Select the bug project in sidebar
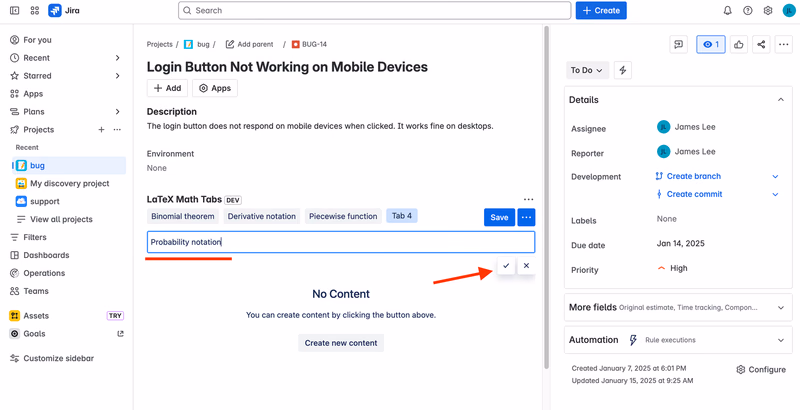The width and height of the screenshot is (800, 410). 69,165
